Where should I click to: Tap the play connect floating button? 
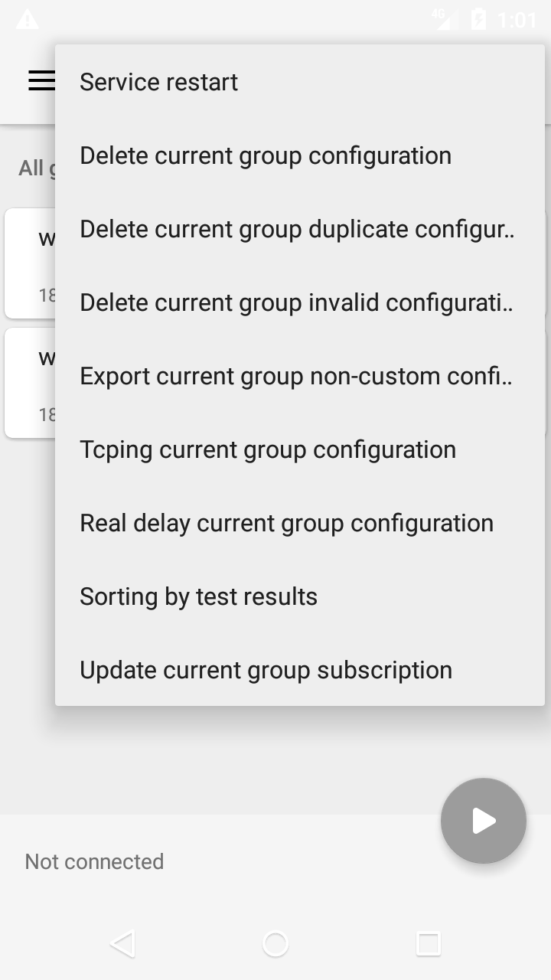click(483, 821)
